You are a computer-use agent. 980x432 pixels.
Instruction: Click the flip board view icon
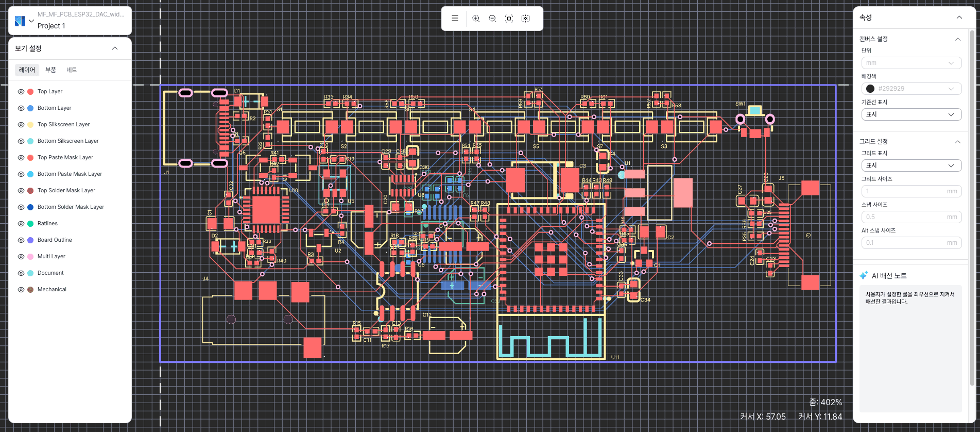point(526,19)
